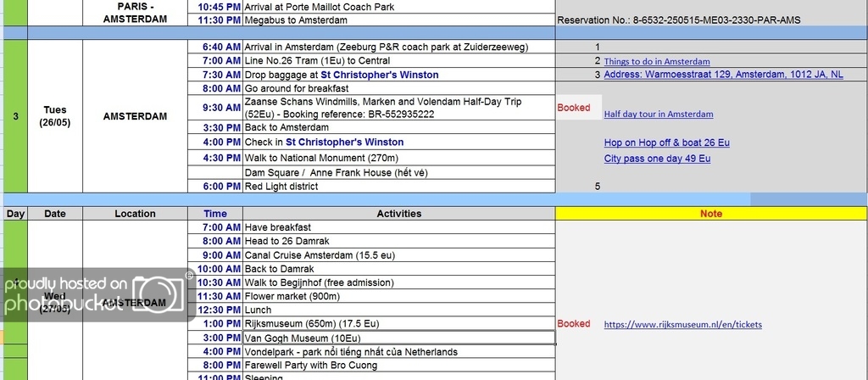
Task: Select the Zaanse Schans Windmills trip cell
Action: tap(398, 108)
